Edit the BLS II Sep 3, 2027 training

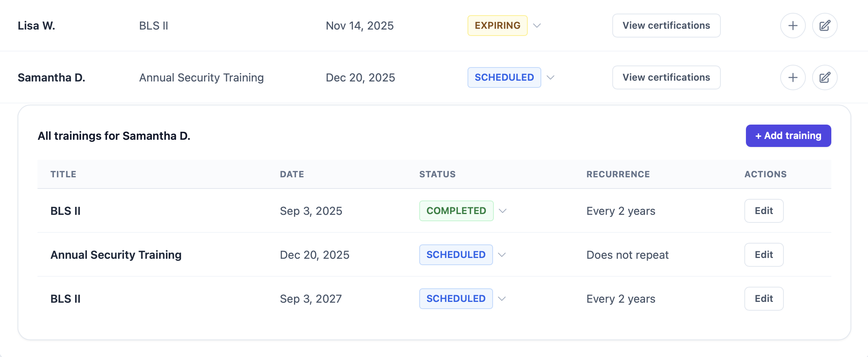click(763, 299)
